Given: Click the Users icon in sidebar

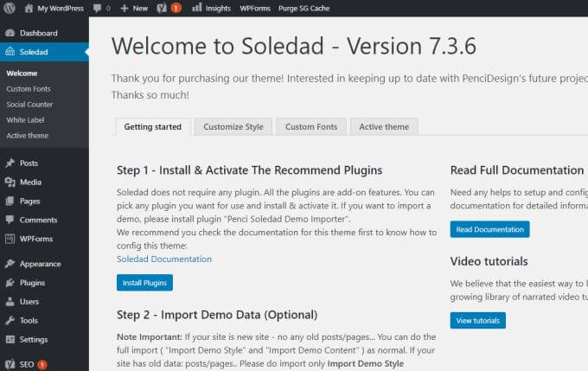Looking at the screenshot, I should (x=10, y=302).
